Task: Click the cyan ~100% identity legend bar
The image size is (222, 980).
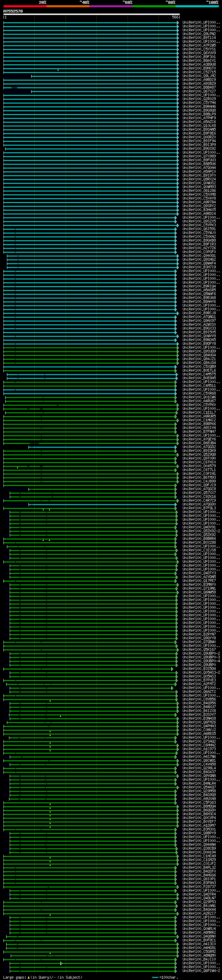Action: click(197, 6)
